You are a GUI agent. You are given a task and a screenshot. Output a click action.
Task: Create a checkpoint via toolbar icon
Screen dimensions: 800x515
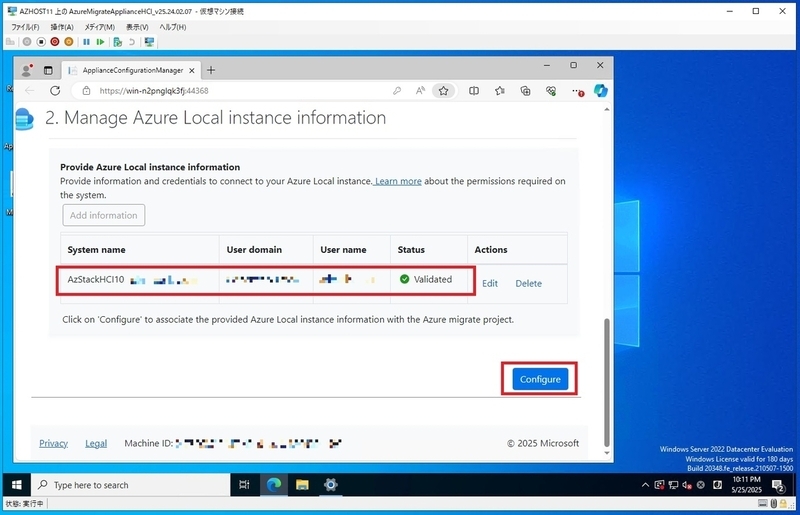(x=117, y=42)
